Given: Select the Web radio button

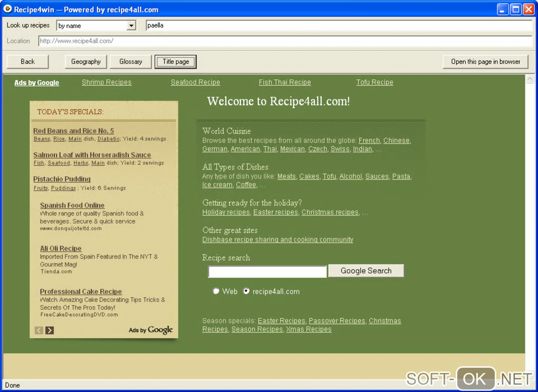Looking at the screenshot, I should 216,291.
